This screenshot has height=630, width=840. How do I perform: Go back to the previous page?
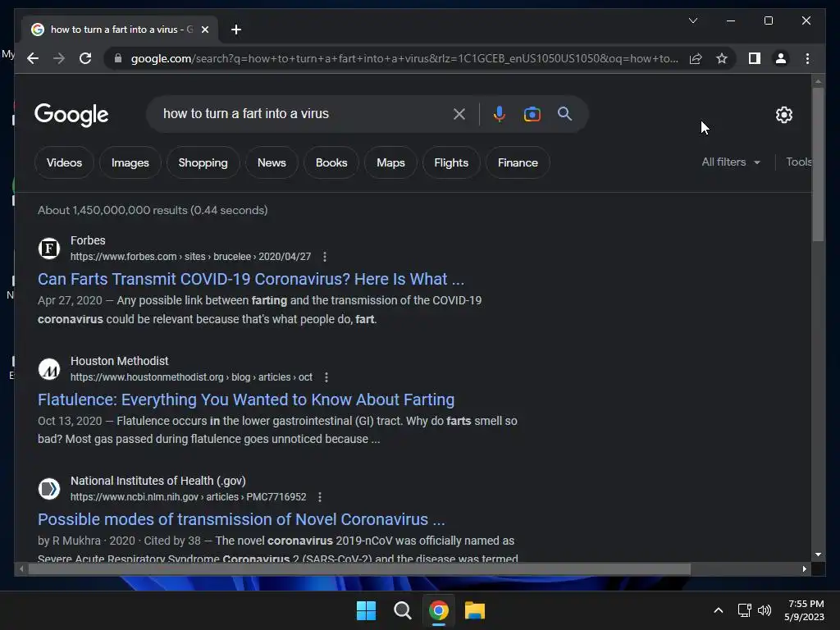33,58
